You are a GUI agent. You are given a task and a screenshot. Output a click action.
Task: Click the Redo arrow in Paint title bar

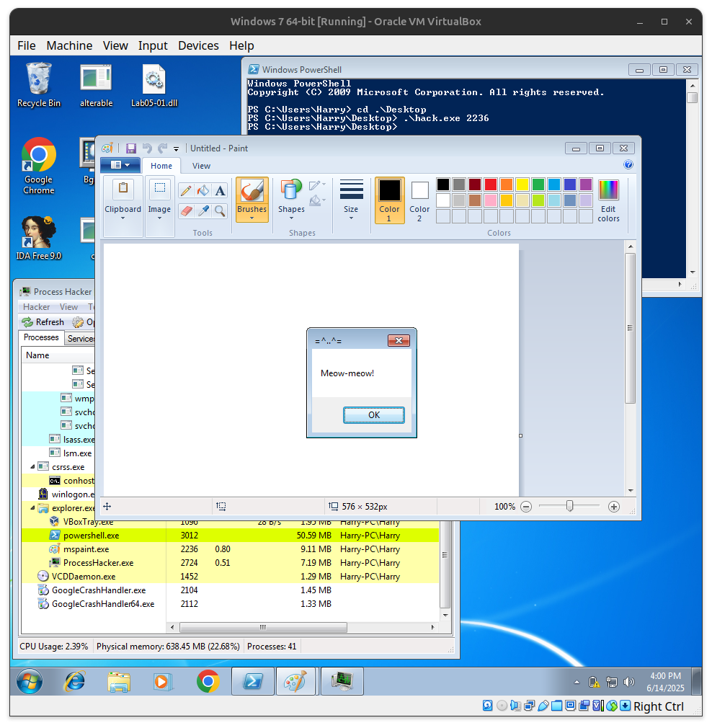click(x=162, y=148)
